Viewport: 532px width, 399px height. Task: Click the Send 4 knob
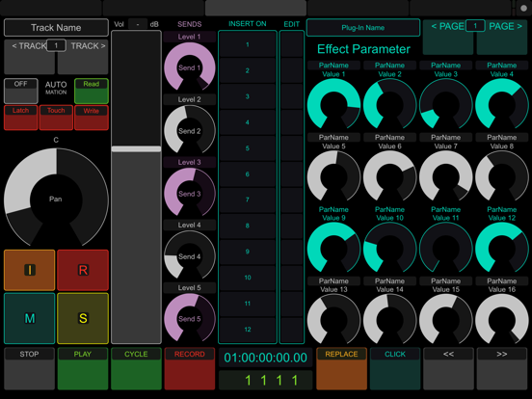190,256
